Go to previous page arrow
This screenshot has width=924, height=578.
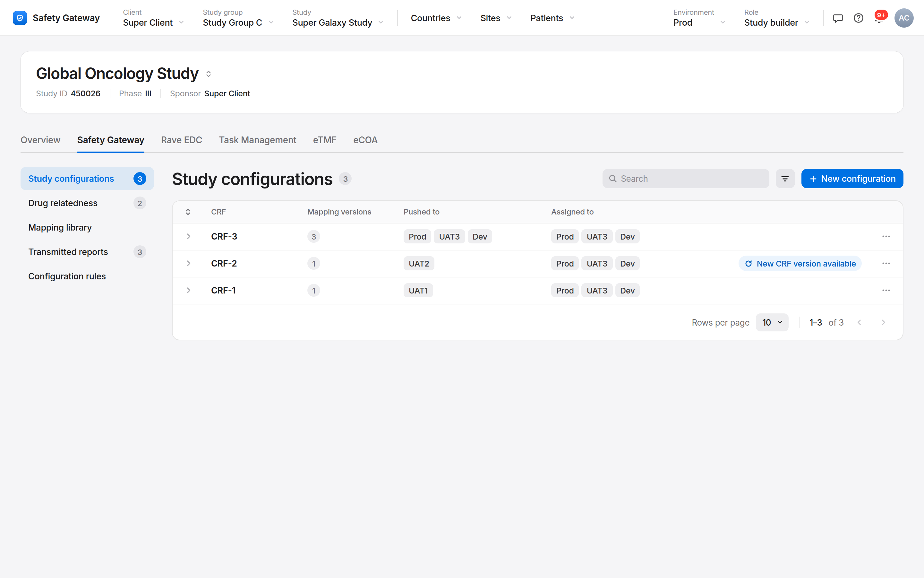pos(860,323)
